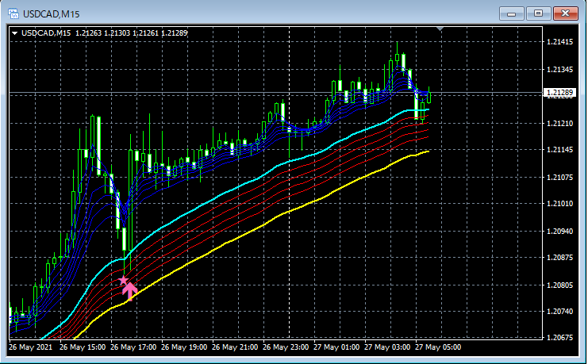Click the 1.21415 price scale label
Image resolution: width=588 pixels, height=364 pixels.
pyautogui.click(x=560, y=42)
